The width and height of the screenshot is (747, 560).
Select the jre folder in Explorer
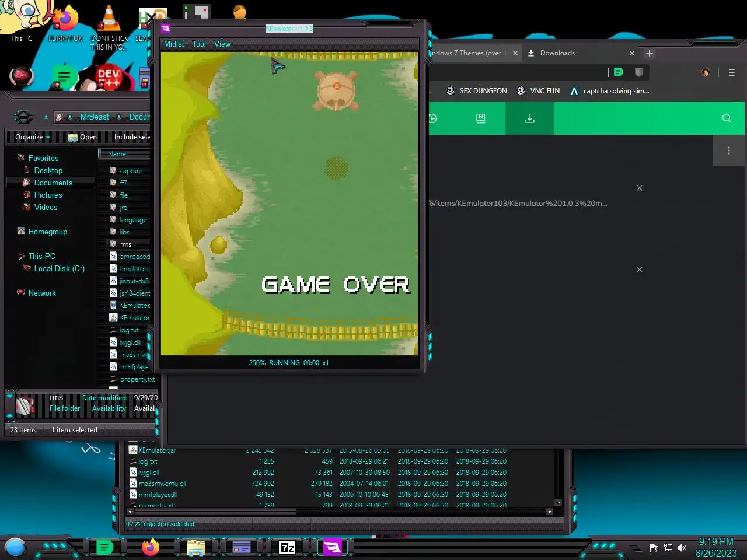coord(123,208)
